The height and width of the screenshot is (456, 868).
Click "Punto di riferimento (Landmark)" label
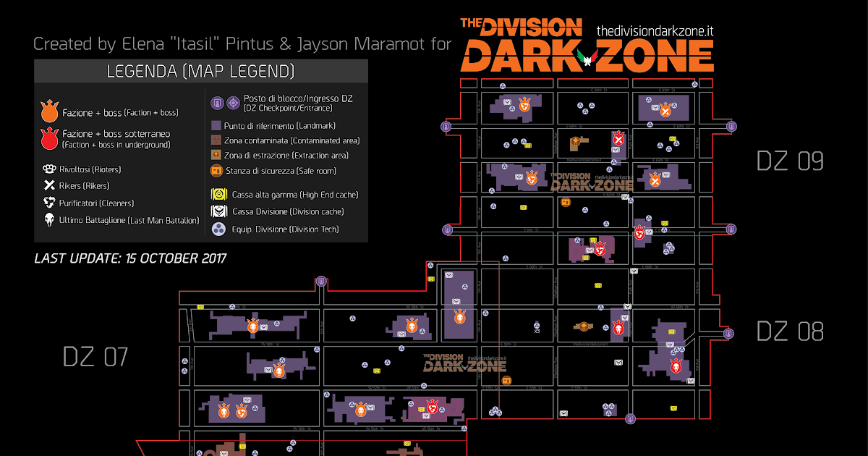281,126
